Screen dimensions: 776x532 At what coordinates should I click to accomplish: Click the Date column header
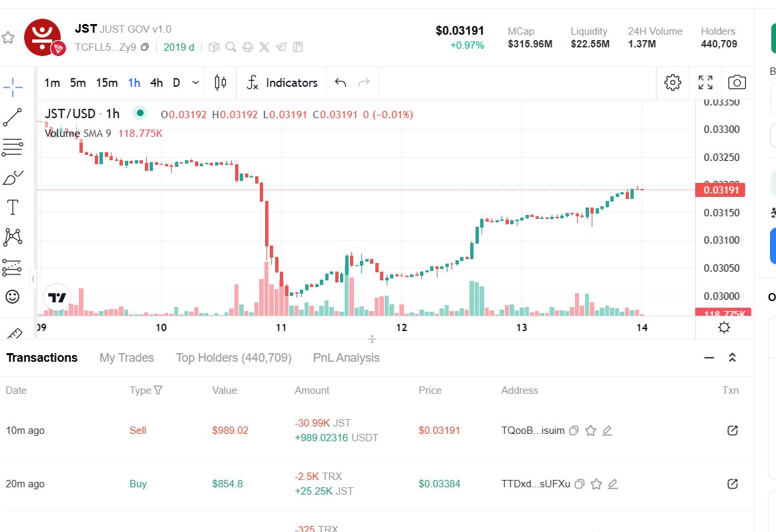16,390
